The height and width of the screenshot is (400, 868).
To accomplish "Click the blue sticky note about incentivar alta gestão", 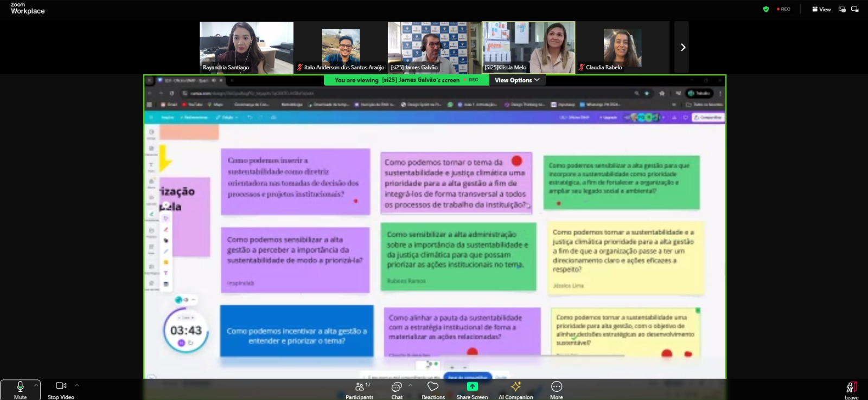I will 297,331.
